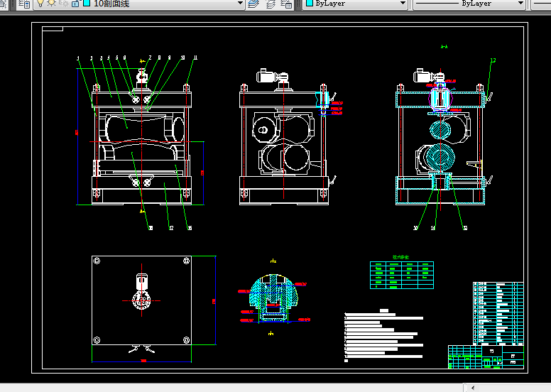Open the Layer States Manager icon
This screenshot has height=392, width=551.
pos(286,4)
